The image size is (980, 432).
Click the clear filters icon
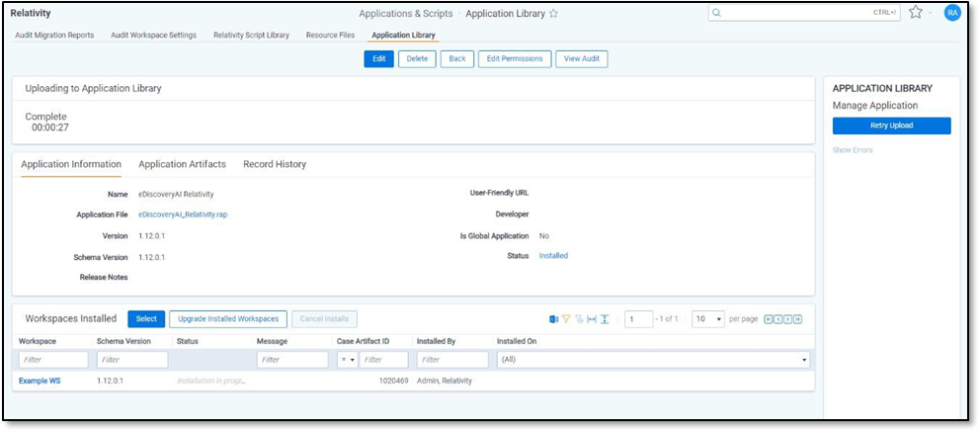coord(579,319)
